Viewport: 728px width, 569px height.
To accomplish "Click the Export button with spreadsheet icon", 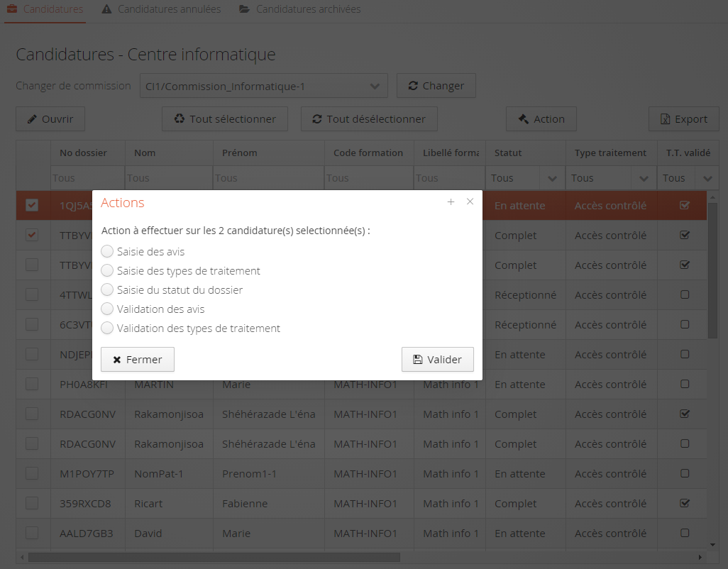I will point(683,119).
